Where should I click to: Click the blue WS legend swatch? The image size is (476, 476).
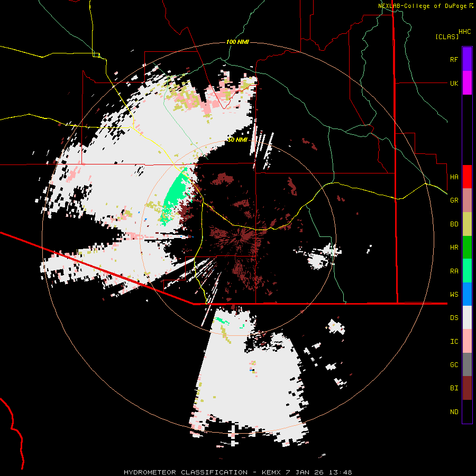(x=467, y=294)
